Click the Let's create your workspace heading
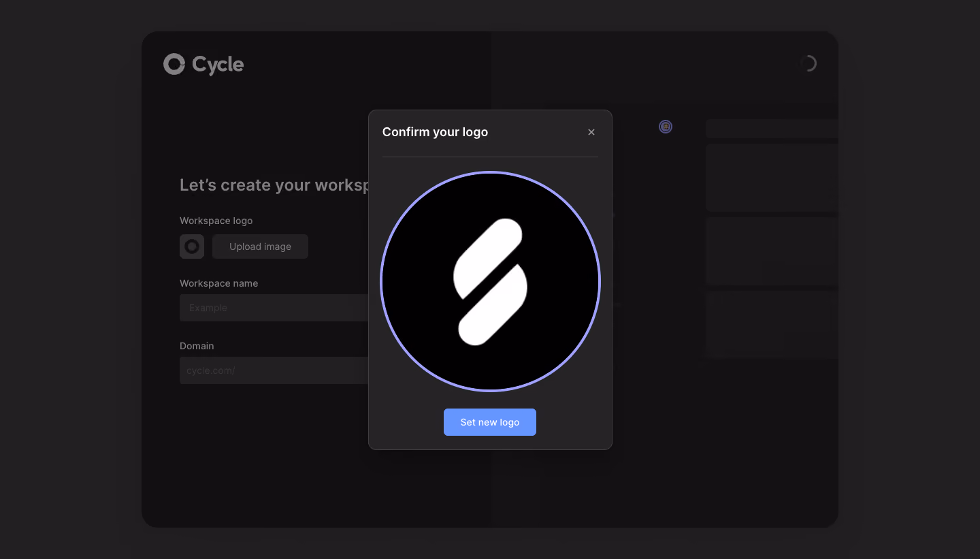 pyautogui.click(x=274, y=185)
